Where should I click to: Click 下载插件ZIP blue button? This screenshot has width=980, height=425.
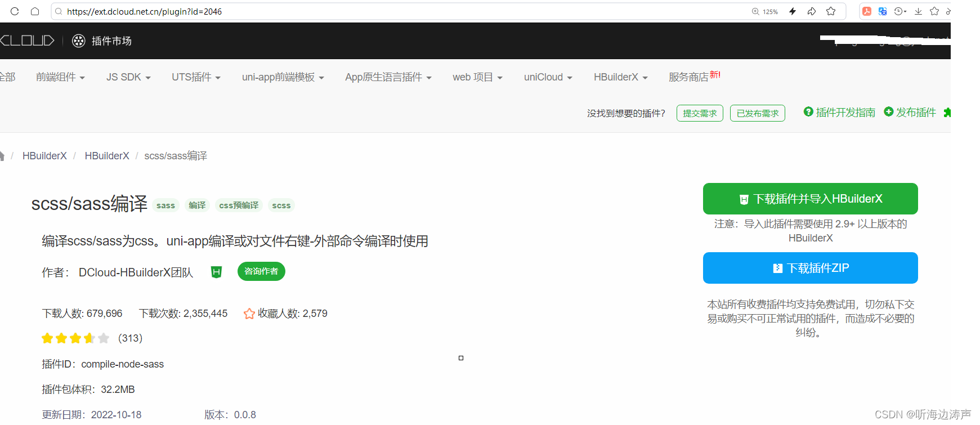pos(811,268)
